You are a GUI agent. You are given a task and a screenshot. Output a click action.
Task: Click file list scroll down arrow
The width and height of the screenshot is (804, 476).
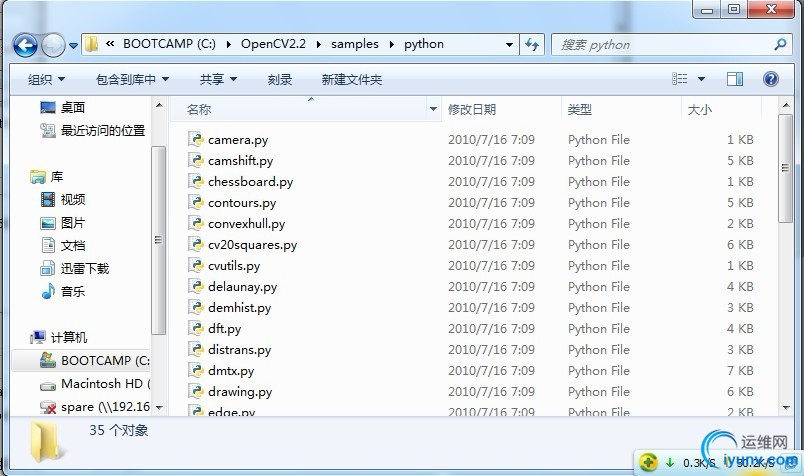pyautogui.click(x=786, y=408)
